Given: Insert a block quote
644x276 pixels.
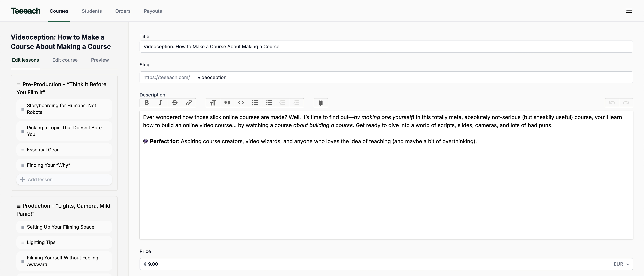Looking at the screenshot, I should click(227, 102).
